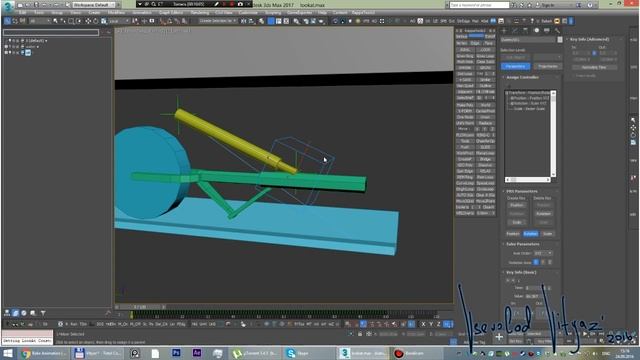The height and width of the screenshot is (360, 640).
Task: Click the Play Animation button
Action: 584,334
